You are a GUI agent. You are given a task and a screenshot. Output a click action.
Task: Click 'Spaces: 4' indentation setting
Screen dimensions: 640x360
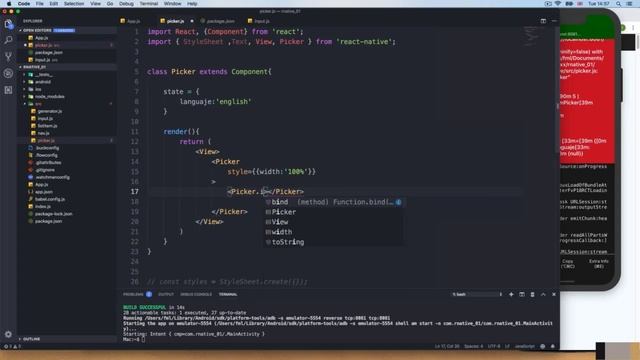click(x=473, y=346)
